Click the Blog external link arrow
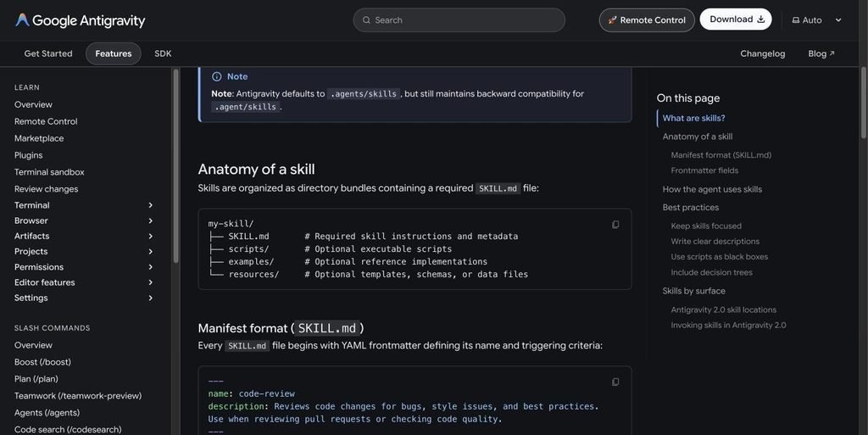 coord(832,53)
